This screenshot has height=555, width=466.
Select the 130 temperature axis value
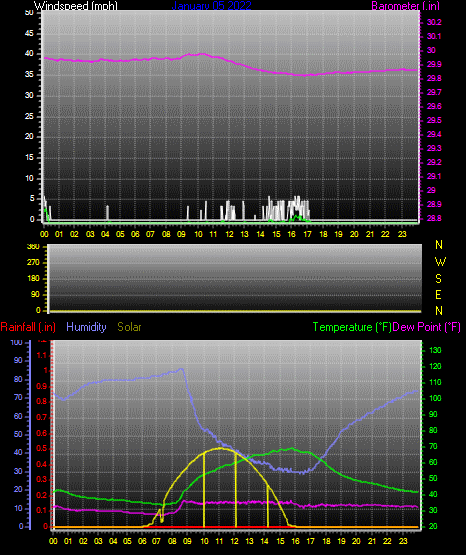(435, 350)
